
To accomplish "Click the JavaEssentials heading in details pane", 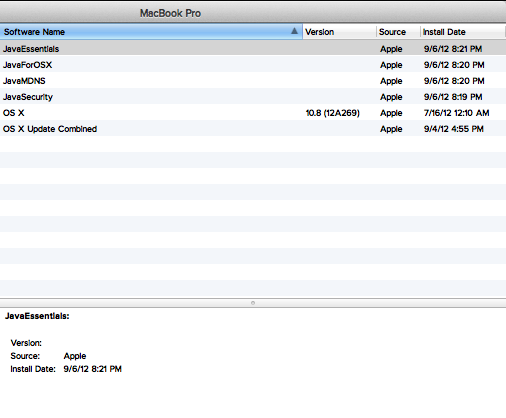I will click(x=37, y=316).
